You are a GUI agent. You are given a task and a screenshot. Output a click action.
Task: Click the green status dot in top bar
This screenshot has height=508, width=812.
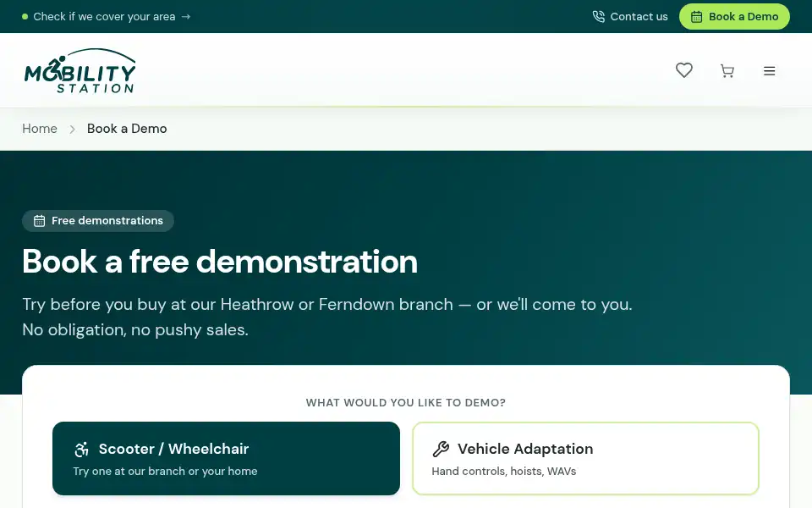(25, 17)
